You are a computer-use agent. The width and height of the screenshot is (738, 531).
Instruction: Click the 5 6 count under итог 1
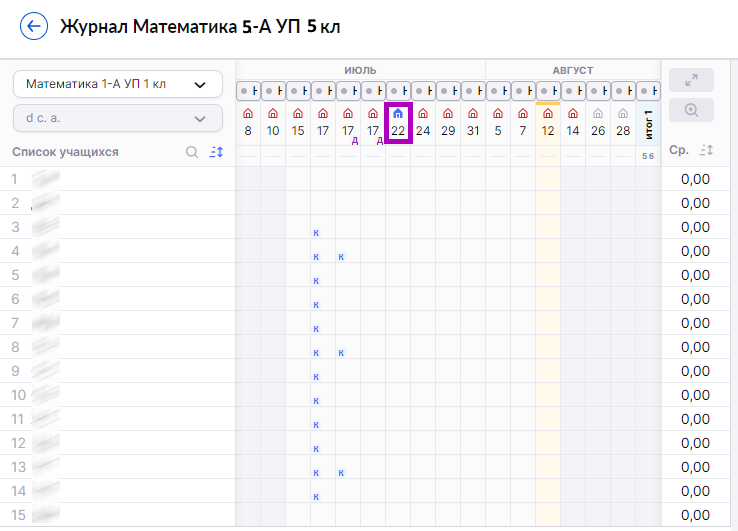tap(648, 156)
